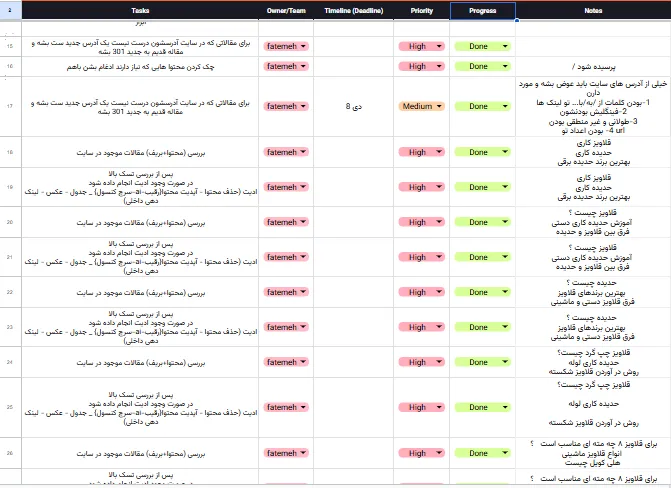Select the row 20 header number

(x=10, y=222)
